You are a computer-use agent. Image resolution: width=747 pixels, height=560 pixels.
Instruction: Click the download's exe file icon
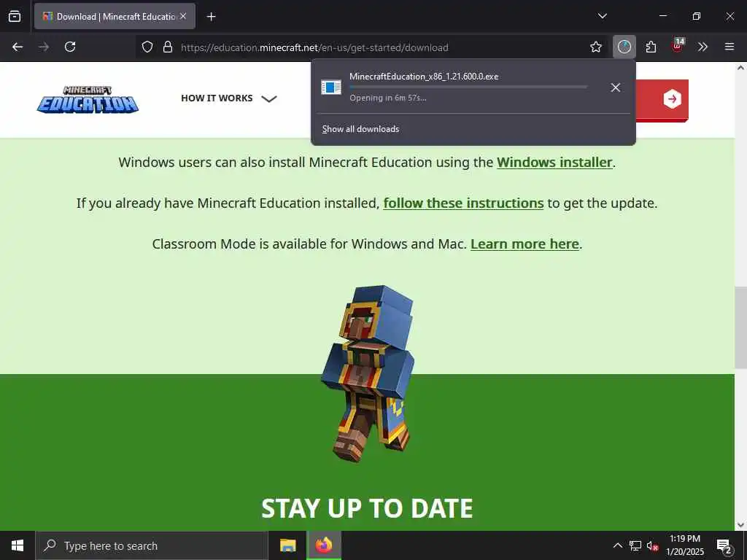(x=331, y=87)
